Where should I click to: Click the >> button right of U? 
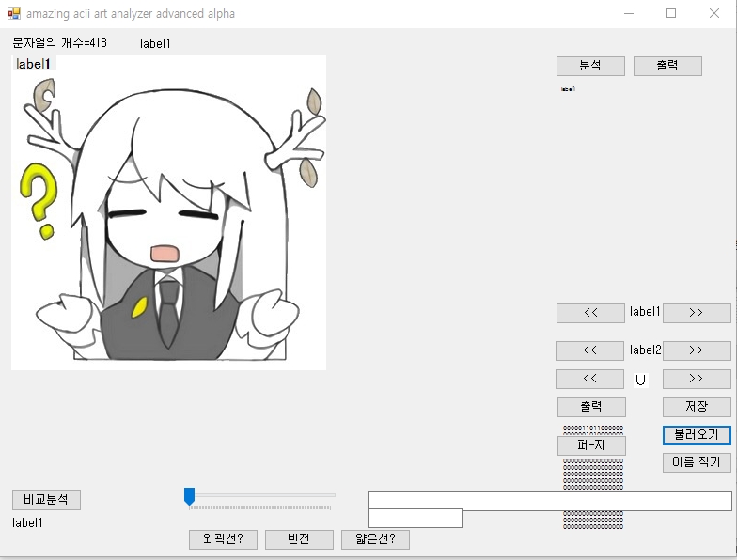[697, 379]
